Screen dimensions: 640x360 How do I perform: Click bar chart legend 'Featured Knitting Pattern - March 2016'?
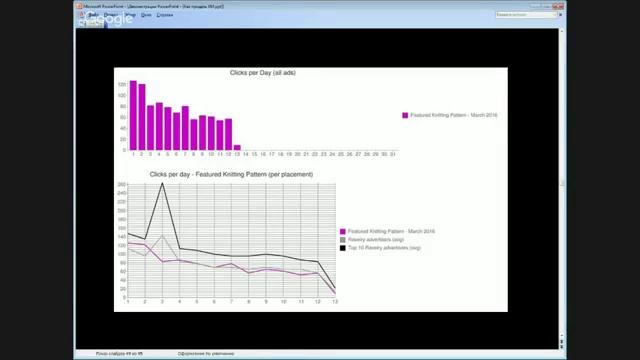453,115
